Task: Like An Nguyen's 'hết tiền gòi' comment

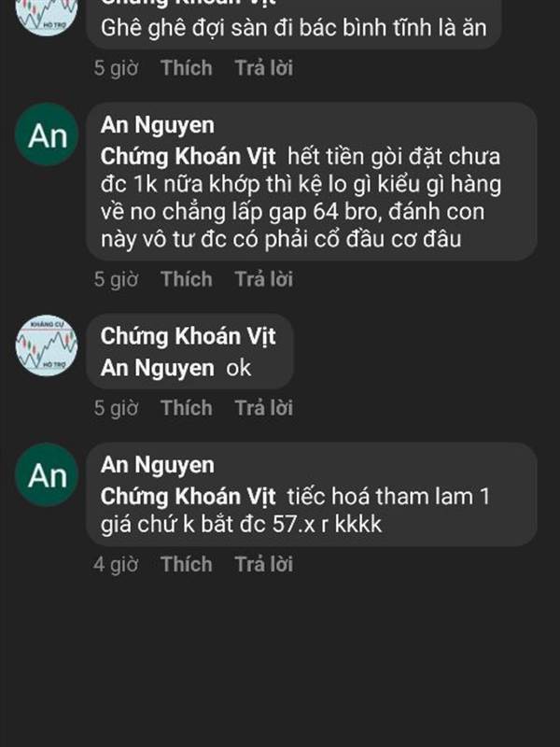Action: (x=186, y=278)
